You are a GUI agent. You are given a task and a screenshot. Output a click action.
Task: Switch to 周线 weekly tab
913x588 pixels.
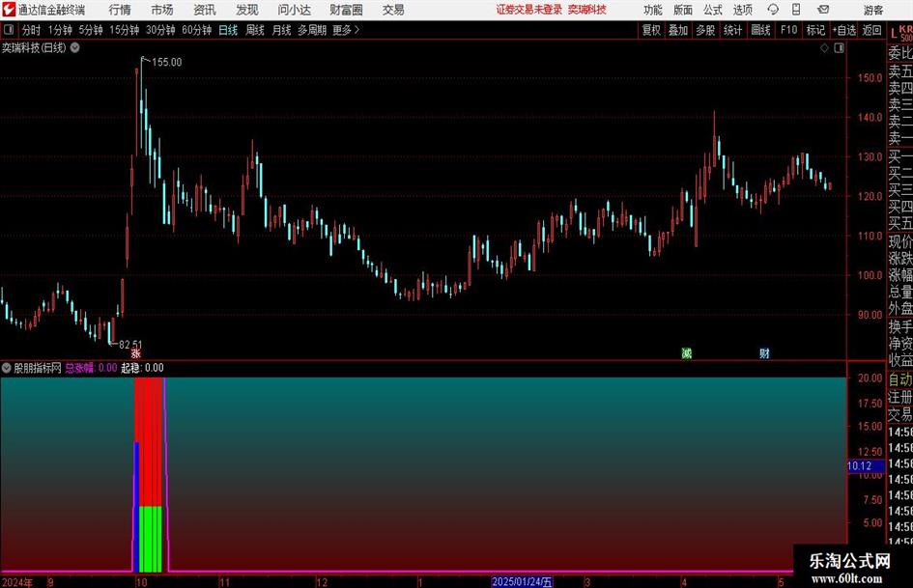tap(254, 30)
